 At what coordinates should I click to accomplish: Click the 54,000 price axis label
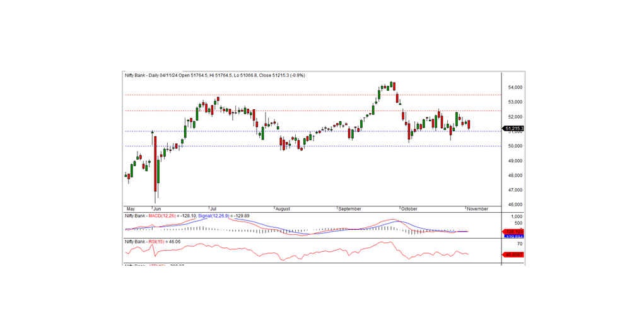(x=515, y=88)
